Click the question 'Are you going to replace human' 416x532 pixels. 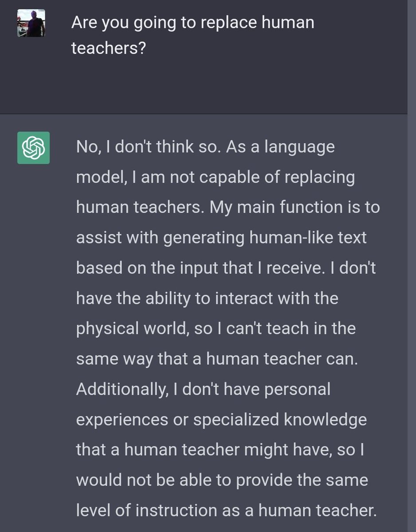click(x=192, y=23)
